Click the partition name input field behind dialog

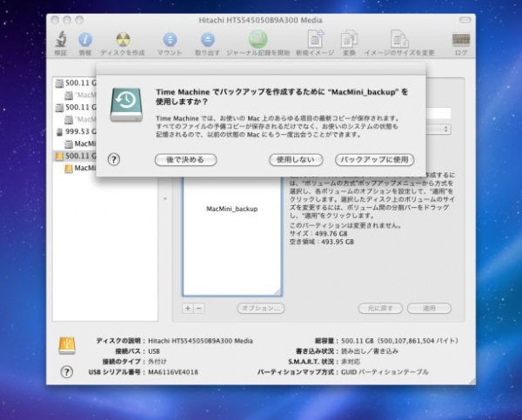click(x=438, y=113)
